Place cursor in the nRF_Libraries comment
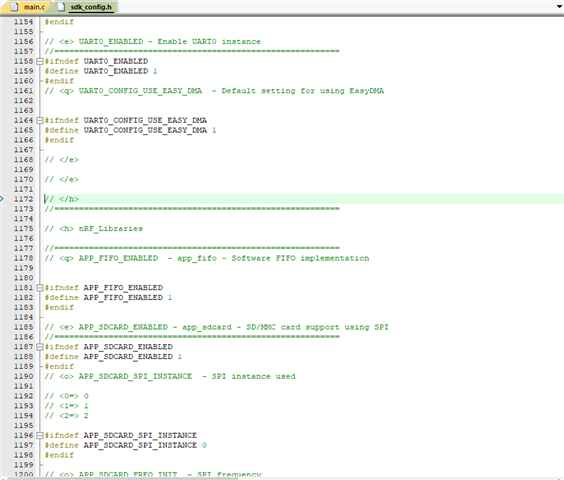This screenshot has width=564, height=480. 94,229
